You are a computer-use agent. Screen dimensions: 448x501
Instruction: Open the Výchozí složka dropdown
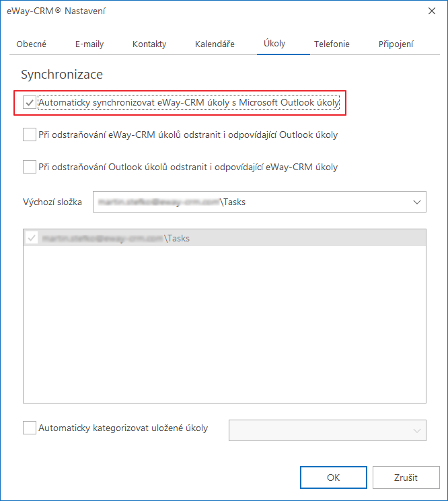tap(260, 202)
